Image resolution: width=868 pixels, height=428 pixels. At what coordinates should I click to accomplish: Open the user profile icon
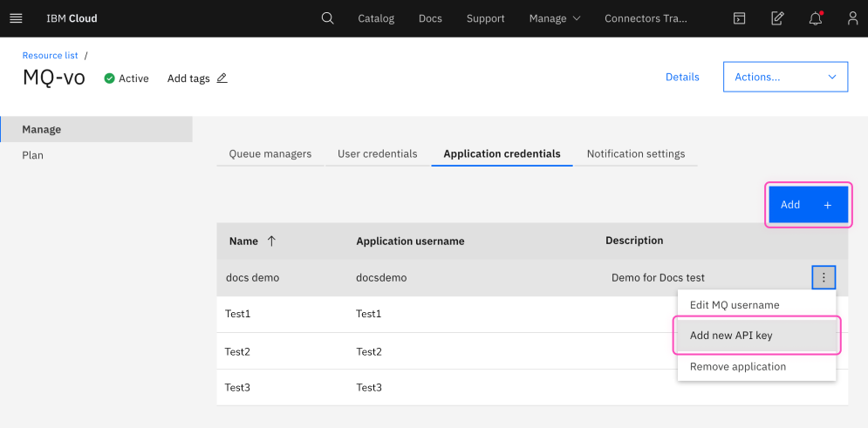coord(852,18)
